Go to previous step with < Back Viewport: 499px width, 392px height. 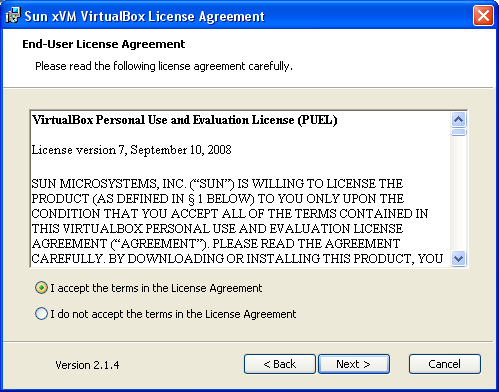(x=280, y=364)
